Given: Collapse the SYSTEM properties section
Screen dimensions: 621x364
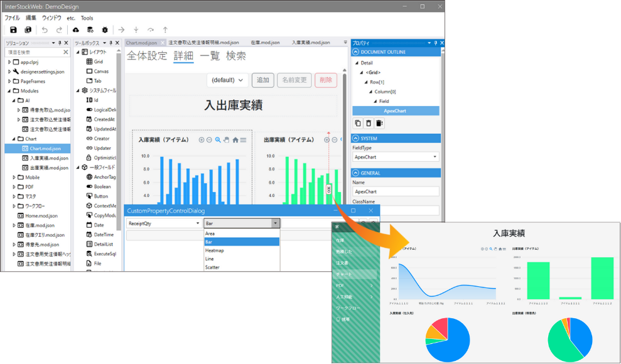Looking at the screenshot, I should (x=356, y=138).
